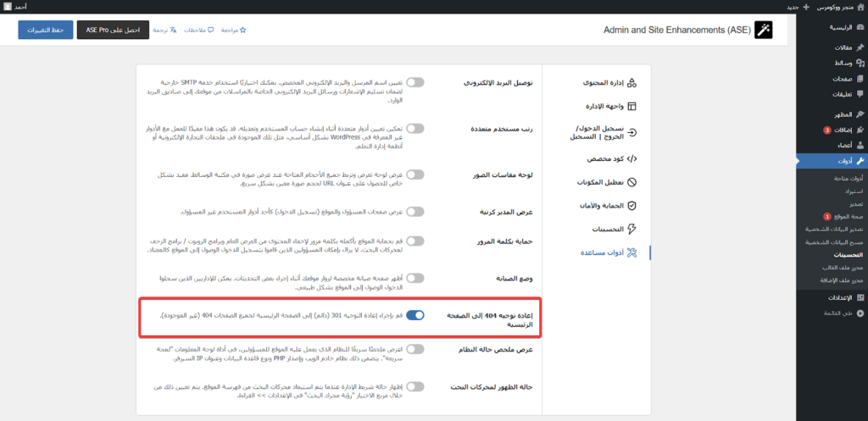Click the أحمد username in admin bar

coord(20,7)
